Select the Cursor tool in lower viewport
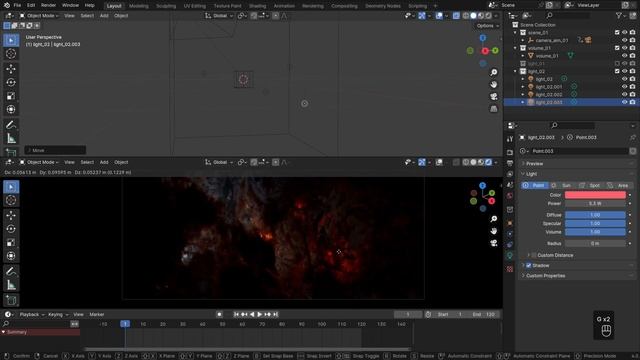 [11, 200]
